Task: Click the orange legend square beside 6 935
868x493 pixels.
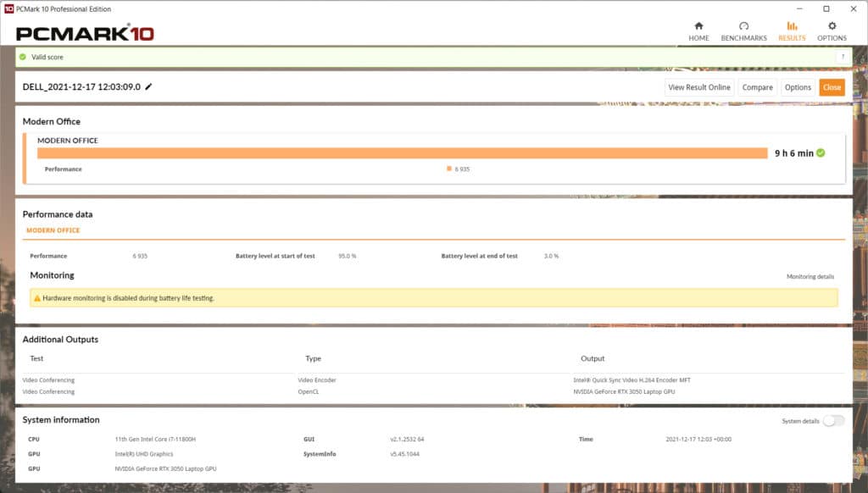Action: tap(449, 169)
